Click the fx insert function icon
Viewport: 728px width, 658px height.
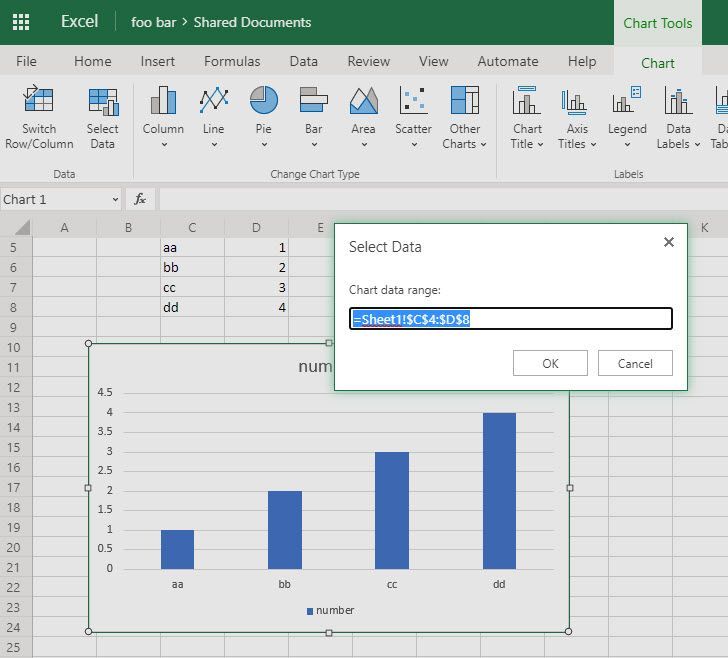pyautogui.click(x=140, y=199)
